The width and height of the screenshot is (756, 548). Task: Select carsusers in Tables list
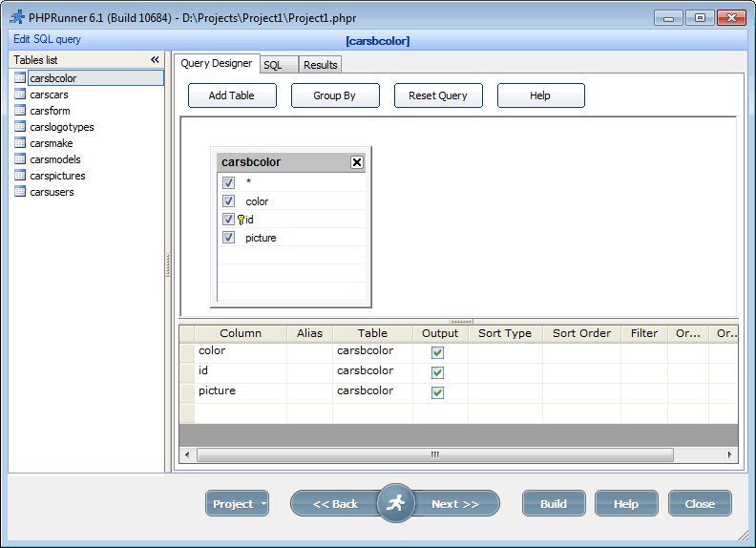[x=52, y=192]
